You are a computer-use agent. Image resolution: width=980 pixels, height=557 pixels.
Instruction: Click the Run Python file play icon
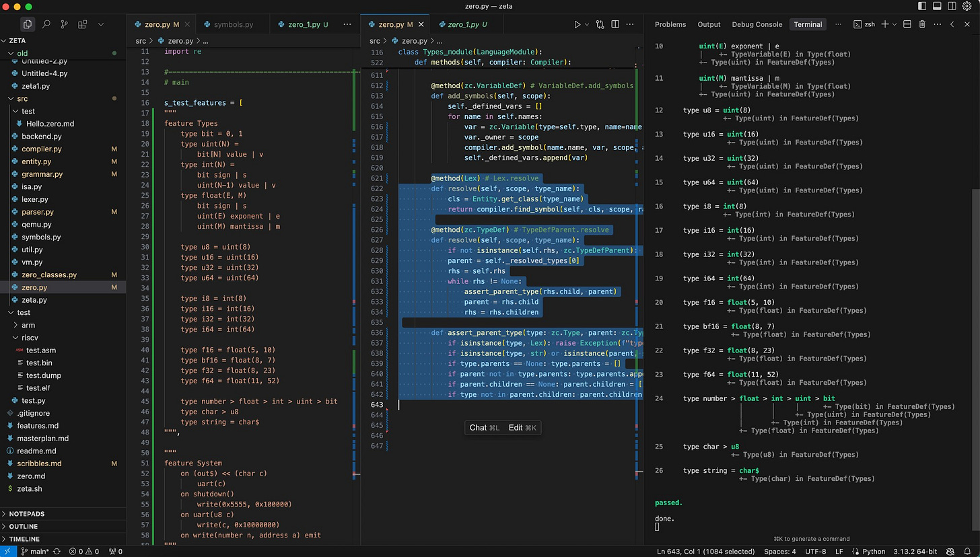pos(577,24)
